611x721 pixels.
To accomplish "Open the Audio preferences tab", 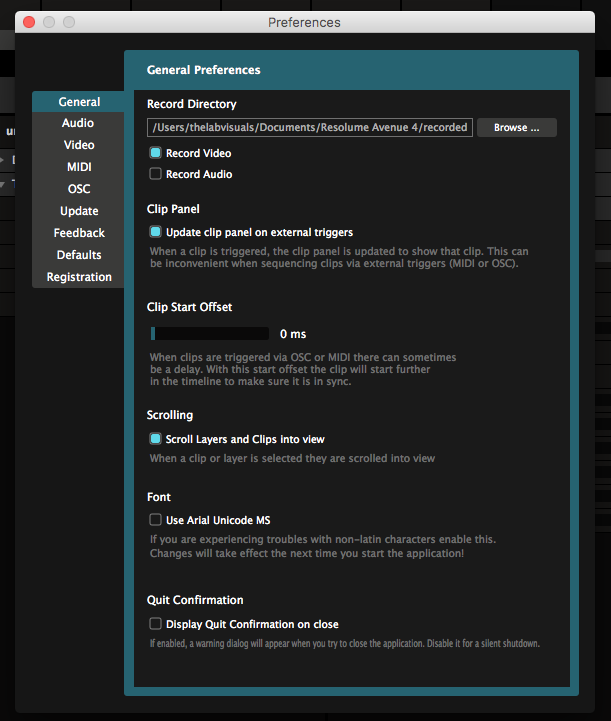I will point(78,123).
